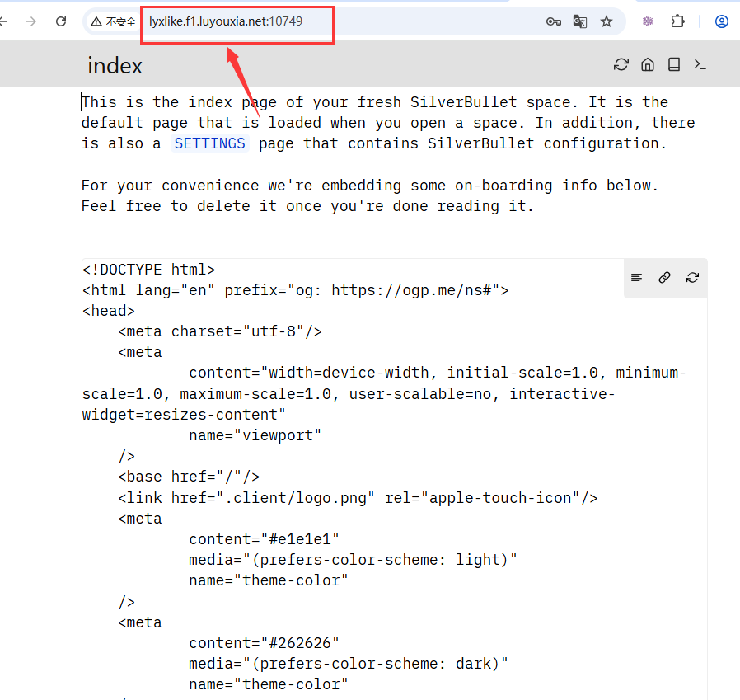Click the text "media="(prefers-color-scheme: dark)""

coord(349,664)
